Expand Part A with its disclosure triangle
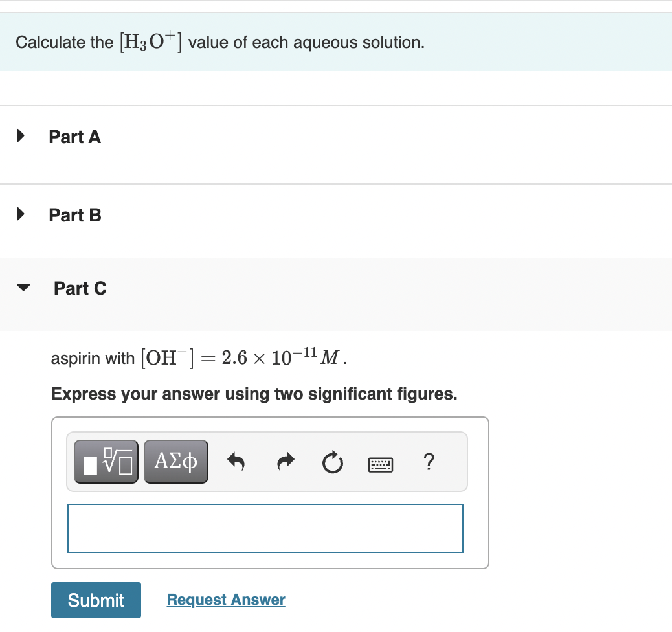This screenshot has width=672, height=632. [x=20, y=135]
